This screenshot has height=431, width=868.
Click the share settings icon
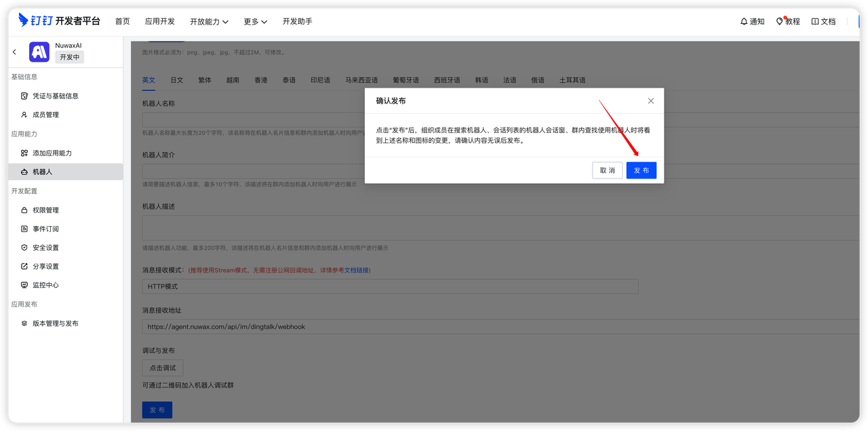(x=24, y=266)
